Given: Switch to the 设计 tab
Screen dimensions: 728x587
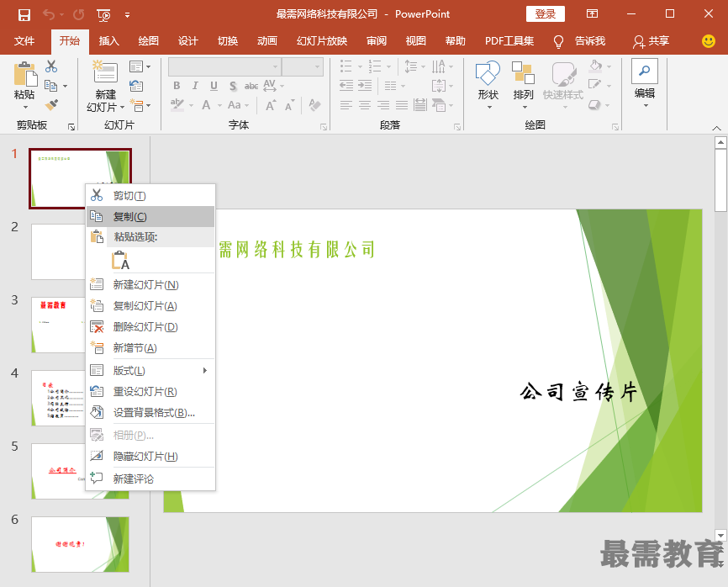Looking at the screenshot, I should point(188,41).
